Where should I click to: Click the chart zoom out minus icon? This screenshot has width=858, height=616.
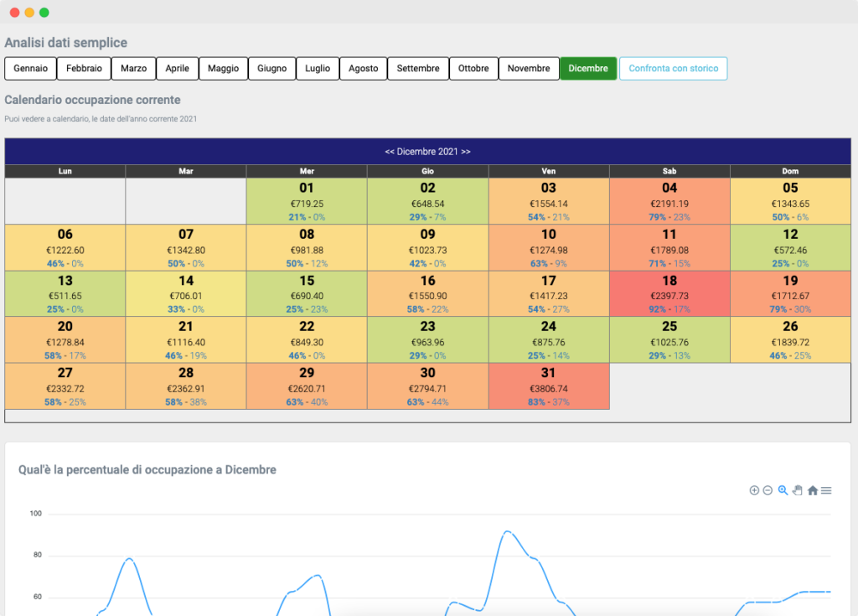[768, 490]
